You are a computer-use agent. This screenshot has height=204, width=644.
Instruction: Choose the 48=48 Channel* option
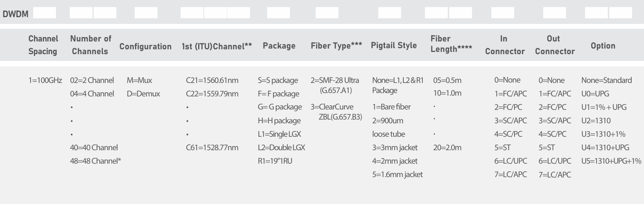click(96, 161)
